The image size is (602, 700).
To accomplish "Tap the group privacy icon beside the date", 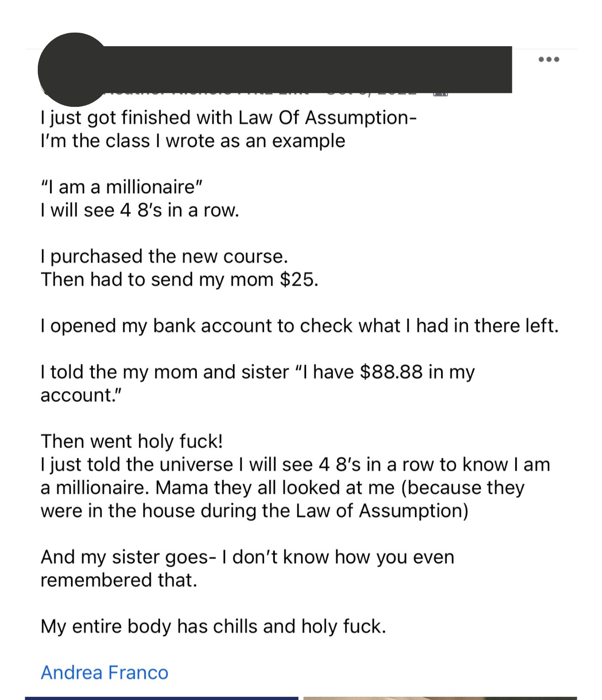I will 441,93.
